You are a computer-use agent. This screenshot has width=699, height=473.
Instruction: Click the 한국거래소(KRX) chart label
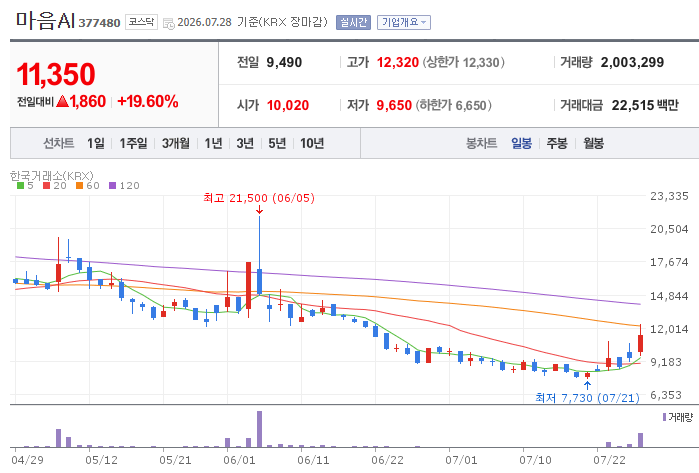[x=52, y=175]
